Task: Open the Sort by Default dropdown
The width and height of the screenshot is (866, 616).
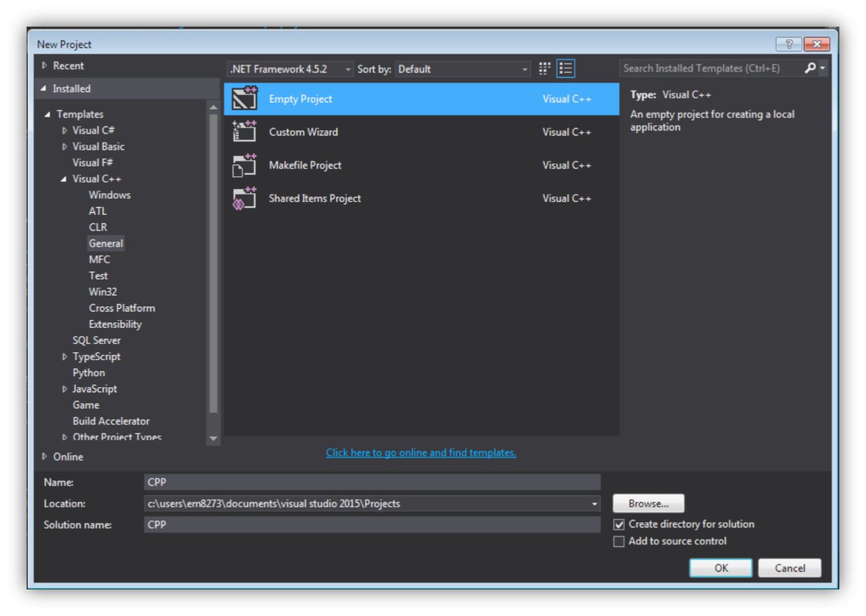Action: tap(463, 69)
